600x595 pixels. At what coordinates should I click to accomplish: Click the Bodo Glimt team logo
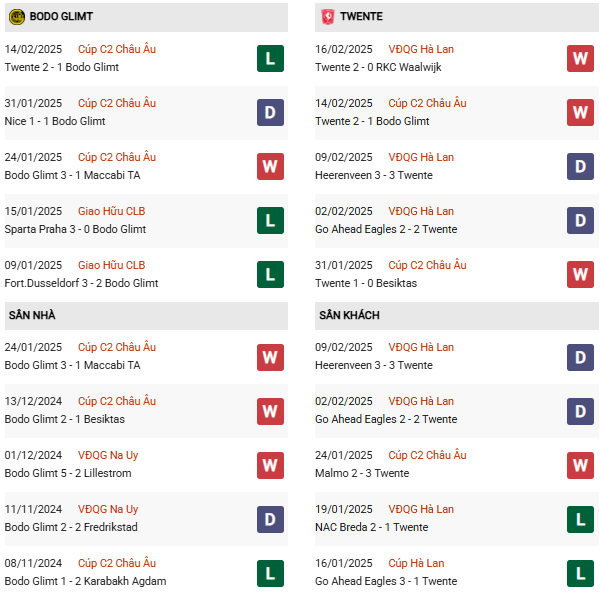17,17
